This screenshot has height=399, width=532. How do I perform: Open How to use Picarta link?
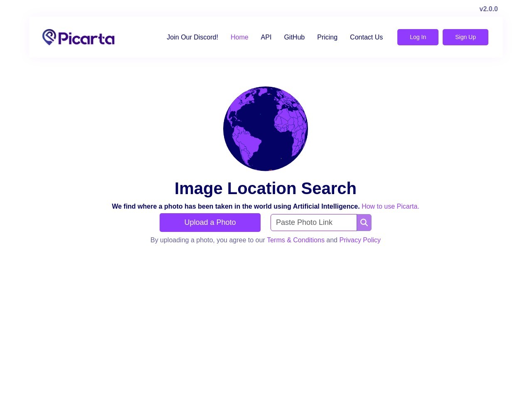[390, 206]
